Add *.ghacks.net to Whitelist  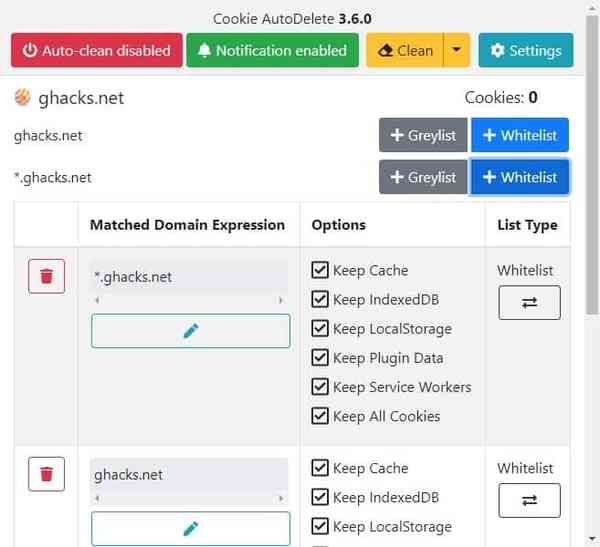pyautogui.click(x=520, y=177)
